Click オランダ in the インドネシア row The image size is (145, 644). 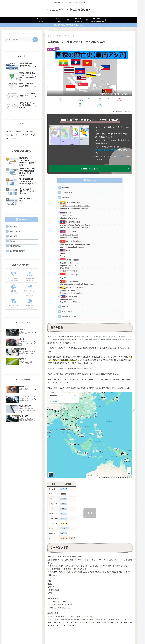point(64,523)
